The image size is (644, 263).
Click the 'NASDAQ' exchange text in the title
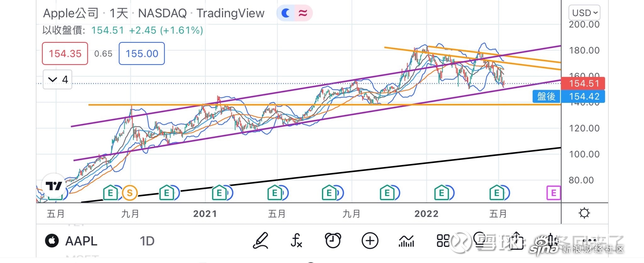pos(163,13)
